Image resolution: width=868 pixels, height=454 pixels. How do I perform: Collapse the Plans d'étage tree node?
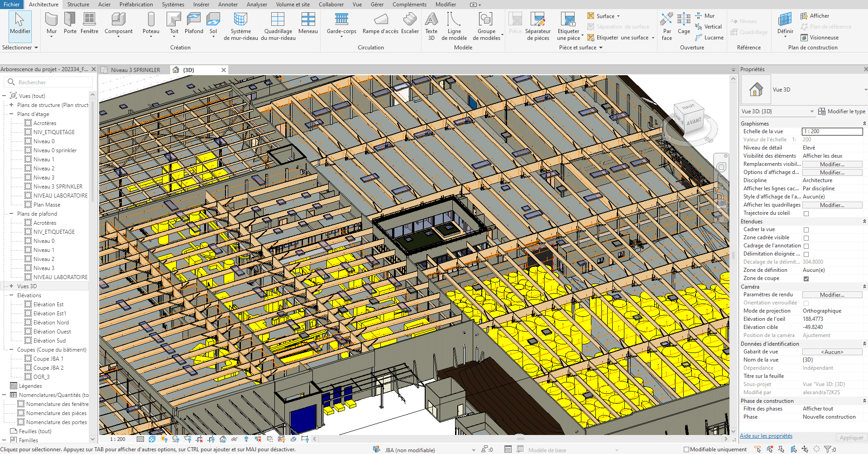click(11, 114)
